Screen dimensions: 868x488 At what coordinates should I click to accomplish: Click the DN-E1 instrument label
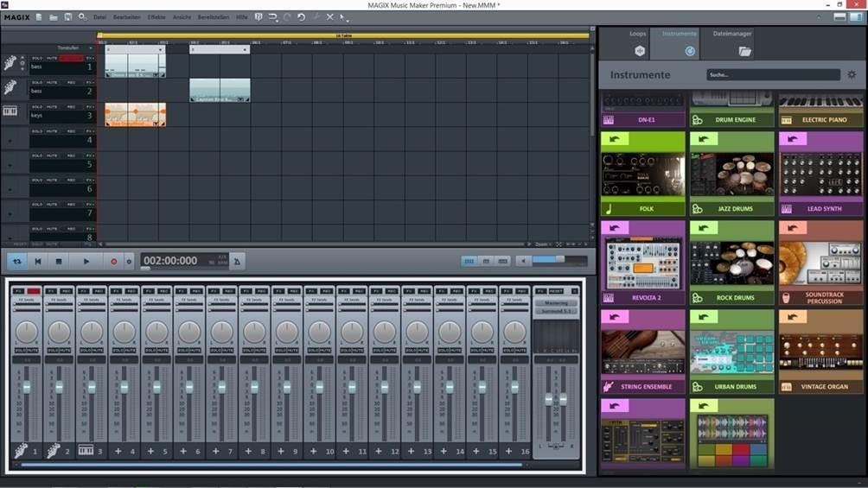pyautogui.click(x=646, y=119)
